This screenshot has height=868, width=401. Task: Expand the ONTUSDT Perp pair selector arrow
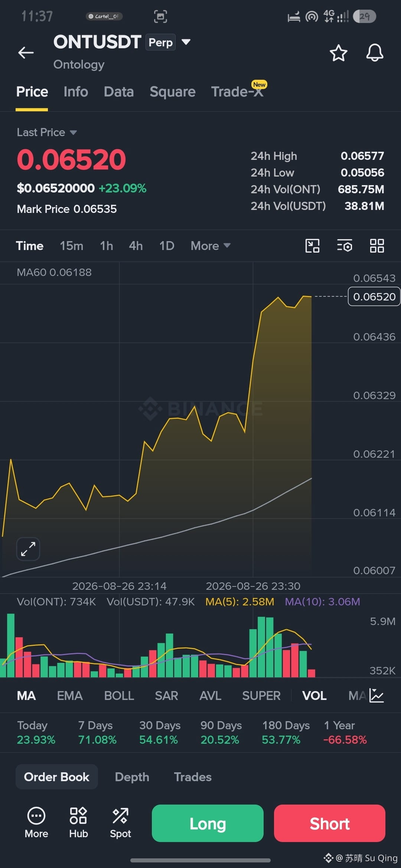pyautogui.click(x=186, y=42)
